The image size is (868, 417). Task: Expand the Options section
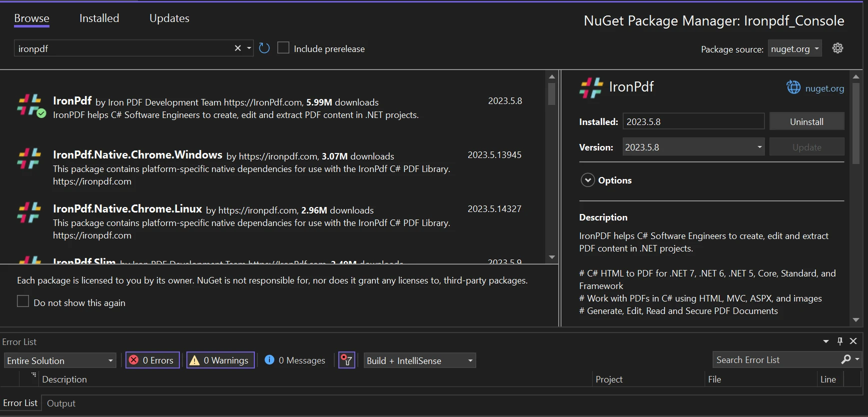pyautogui.click(x=588, y=180)
